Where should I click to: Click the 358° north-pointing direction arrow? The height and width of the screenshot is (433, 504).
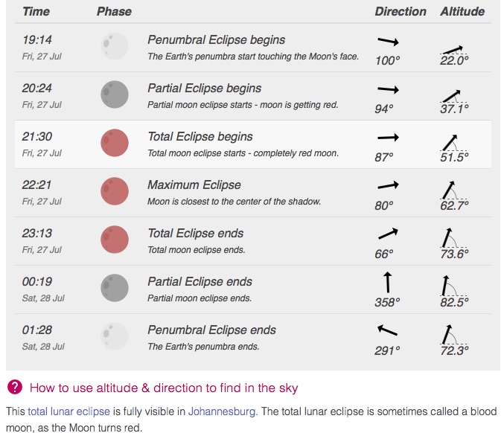pyautogui.click(x=387, y=282)
